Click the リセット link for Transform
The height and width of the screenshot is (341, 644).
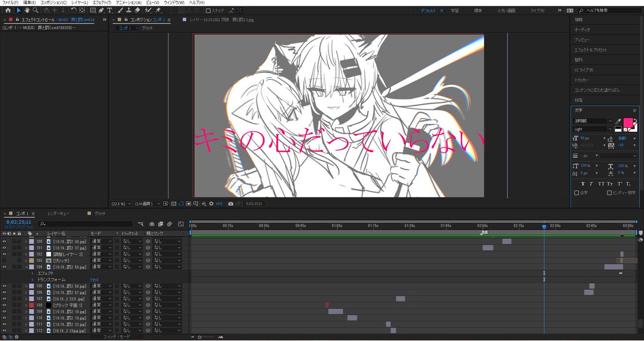point(94,280)
